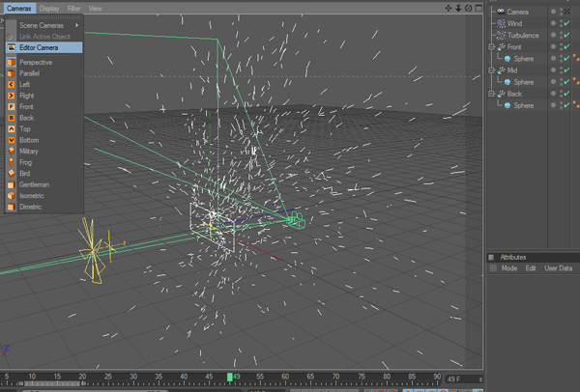Click the viewport pan (move) icon

[449, 8]
